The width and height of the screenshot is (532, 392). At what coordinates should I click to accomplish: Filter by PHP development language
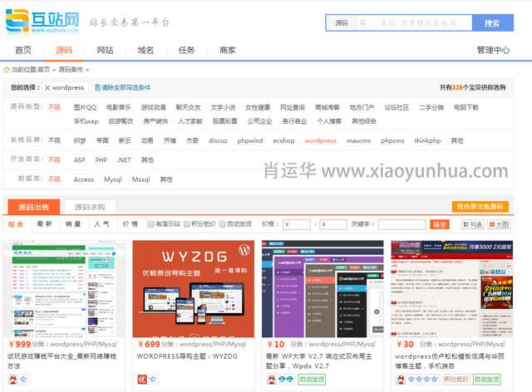[101, 159]
